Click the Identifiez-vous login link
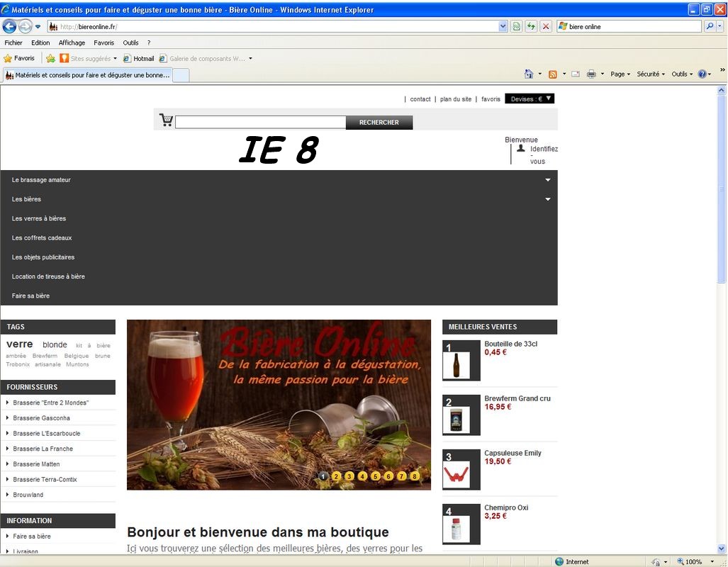The width and height of the screenshot is (728, 567). click(x=544, y=155)
